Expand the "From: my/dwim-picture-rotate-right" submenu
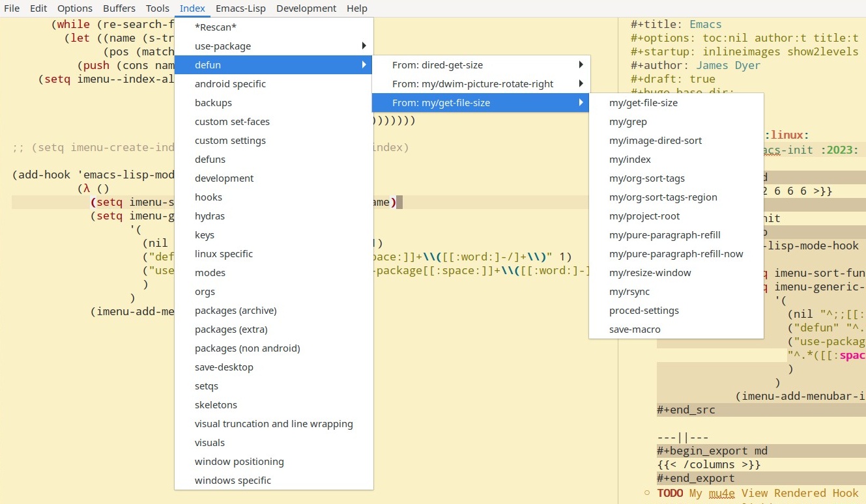 coord(474,83)
